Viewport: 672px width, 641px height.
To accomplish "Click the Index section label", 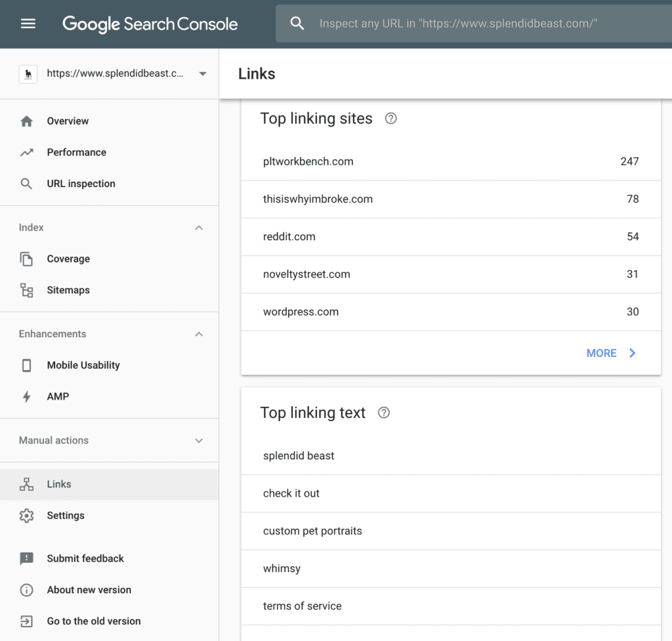I will coord(31,228).
